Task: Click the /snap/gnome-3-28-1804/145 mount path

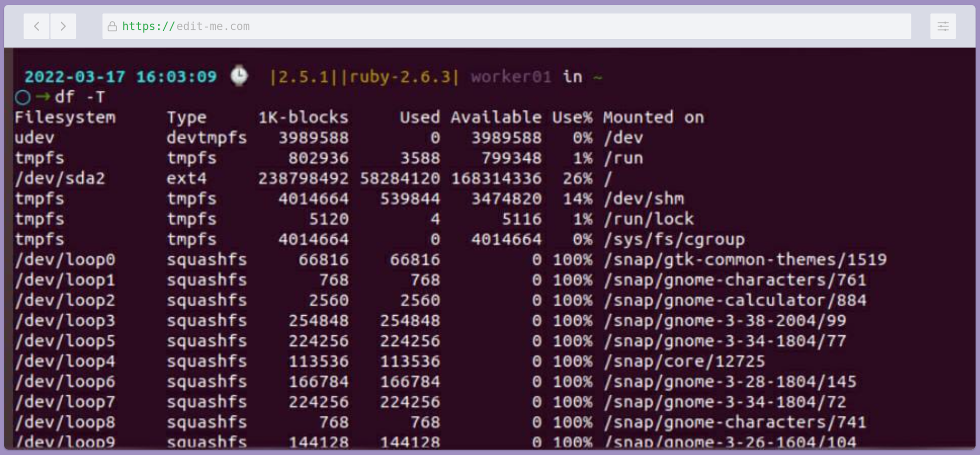Action: point(730,382)
